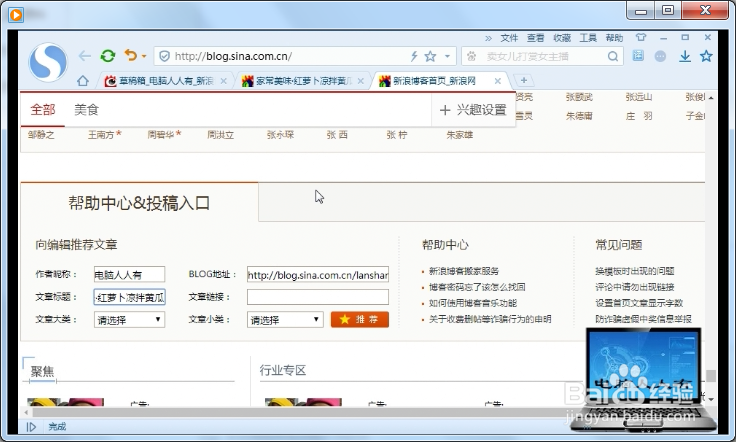Close the 新浪博客首页 tab
The width and height of the screenshot is (736, 442).
[498, 81]
